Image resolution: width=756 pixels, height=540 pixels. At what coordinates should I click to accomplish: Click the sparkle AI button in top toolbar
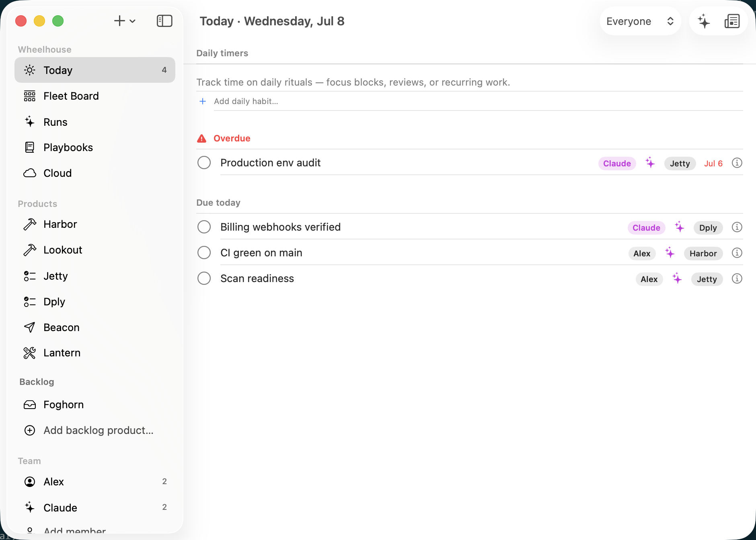pos(704,21)
